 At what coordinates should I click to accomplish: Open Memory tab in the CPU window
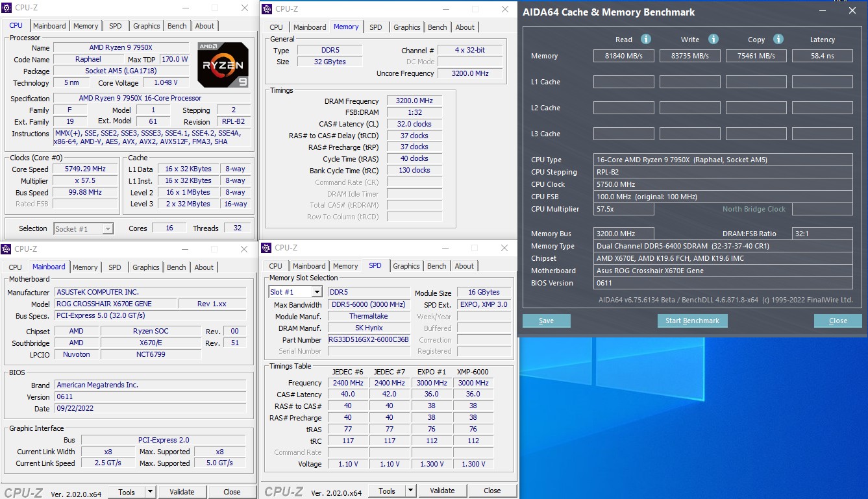(x=86, y=26)
